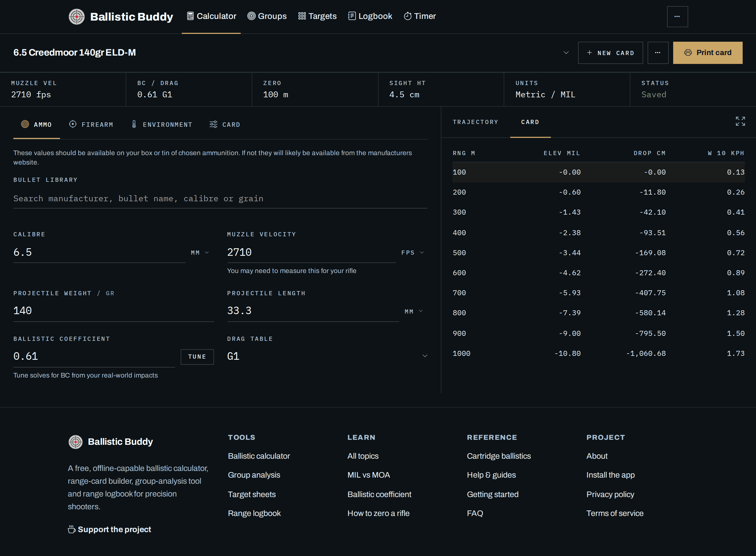Open the Logbook page
The width and height of the screenshot is (756, 556).
coord(370,16)
